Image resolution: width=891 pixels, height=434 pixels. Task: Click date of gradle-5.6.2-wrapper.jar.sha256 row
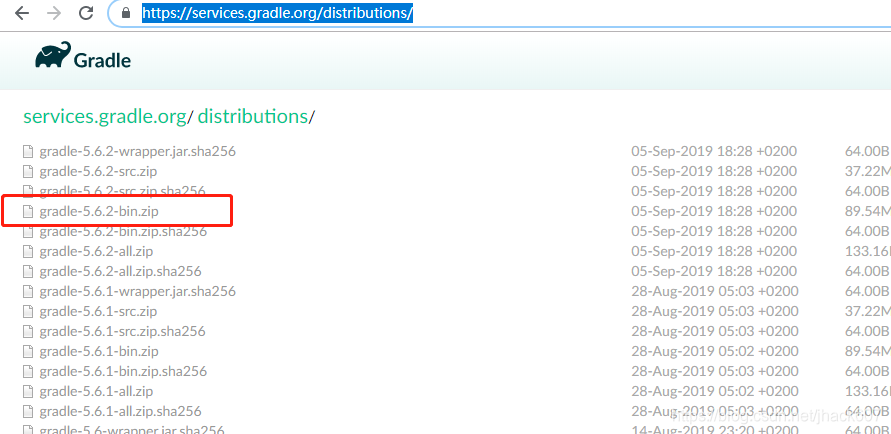[714, 152]
